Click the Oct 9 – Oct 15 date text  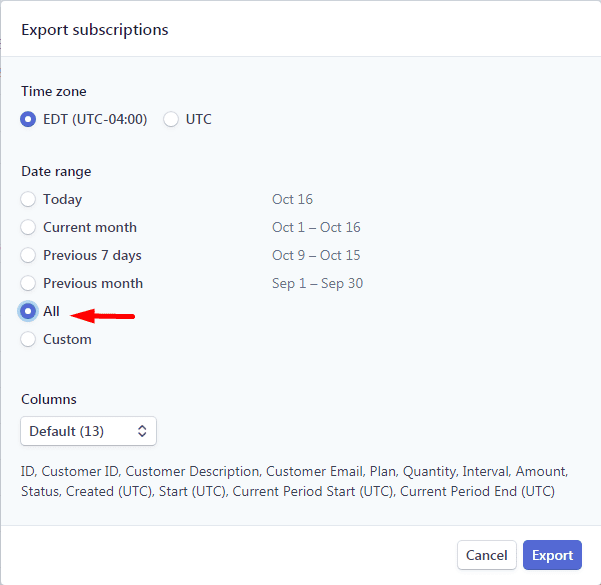click(316, 255)
